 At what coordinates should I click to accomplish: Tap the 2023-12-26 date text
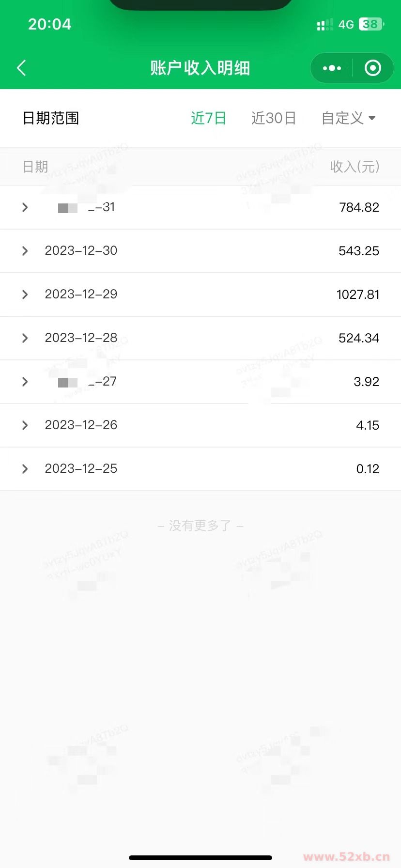(x=81, y=425)
